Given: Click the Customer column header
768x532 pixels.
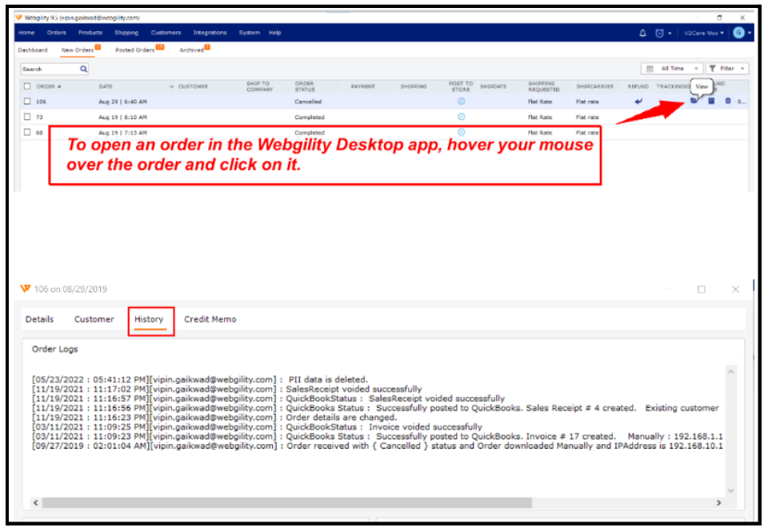Looking at the screenshot, I should coord(193,86).
